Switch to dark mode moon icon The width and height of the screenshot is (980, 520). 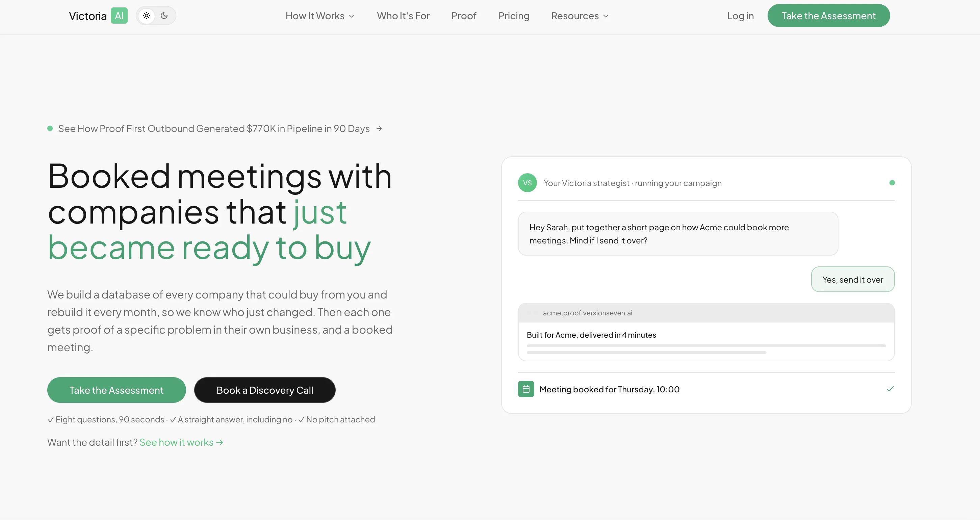click(164, 16)
